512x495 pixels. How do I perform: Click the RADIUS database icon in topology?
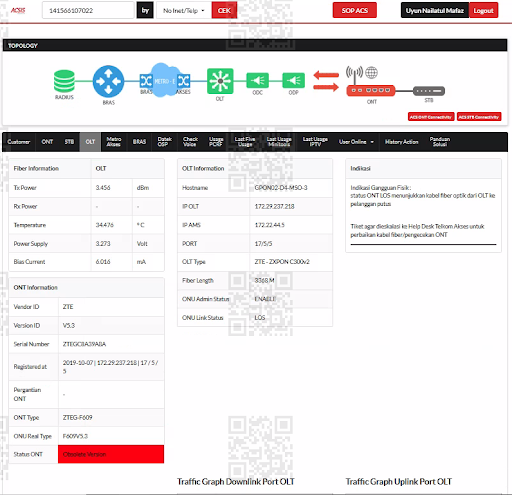[x=64, y=81]
